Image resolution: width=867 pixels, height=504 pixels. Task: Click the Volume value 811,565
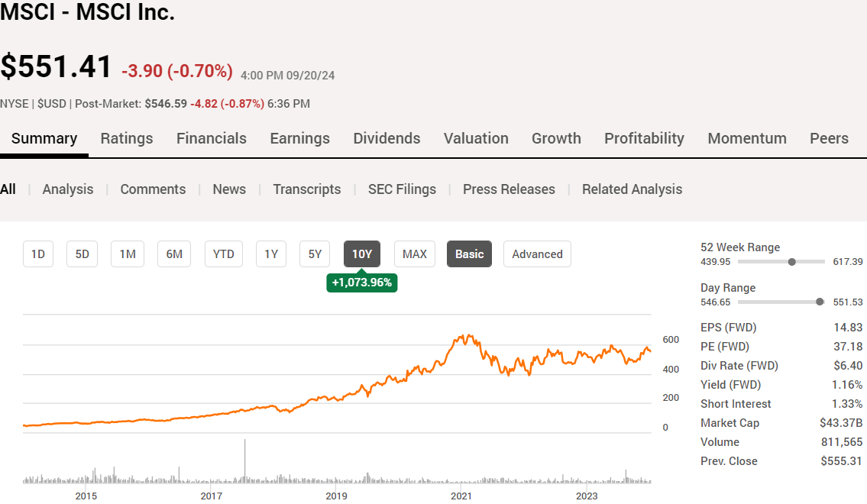pyautogui.click(x=842, y=442)
